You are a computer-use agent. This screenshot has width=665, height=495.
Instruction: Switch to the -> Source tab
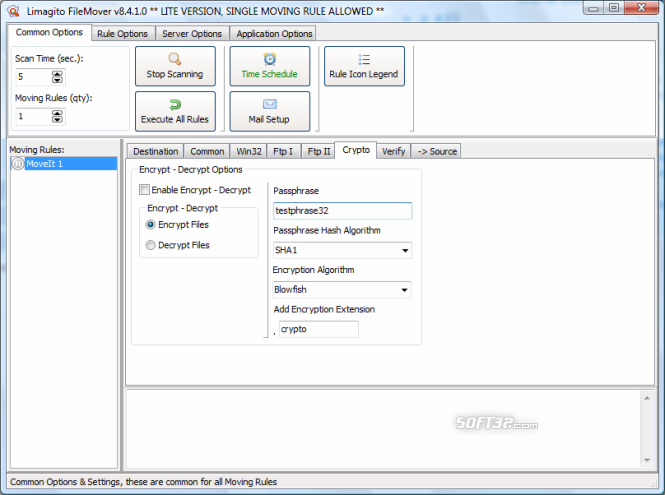(x=437, y=151)
